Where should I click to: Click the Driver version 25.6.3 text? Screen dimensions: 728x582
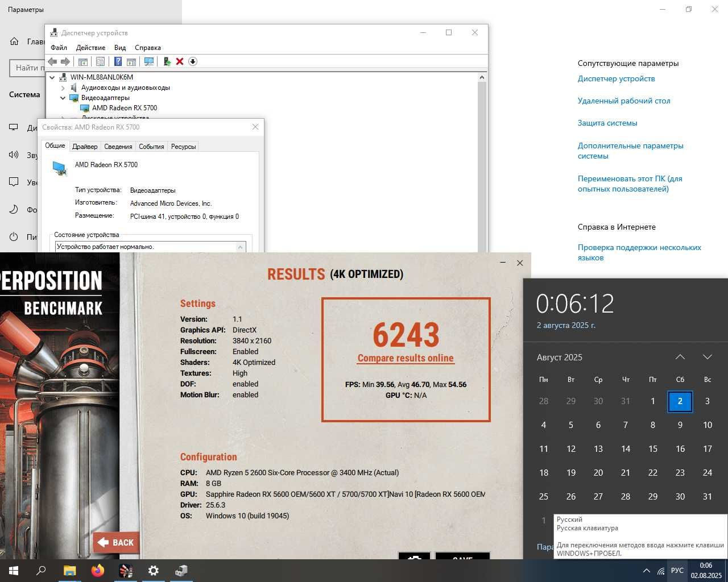[216, 505]
